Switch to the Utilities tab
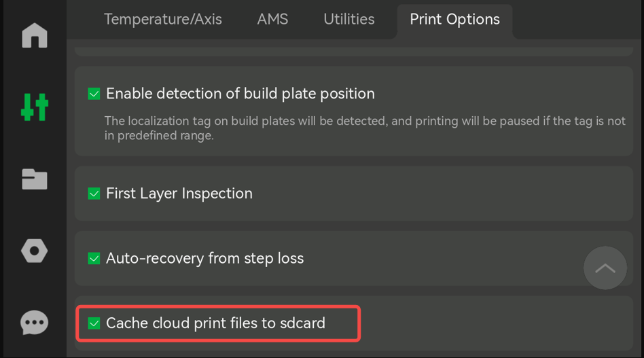The image size is (644, 358). (349, 19)
